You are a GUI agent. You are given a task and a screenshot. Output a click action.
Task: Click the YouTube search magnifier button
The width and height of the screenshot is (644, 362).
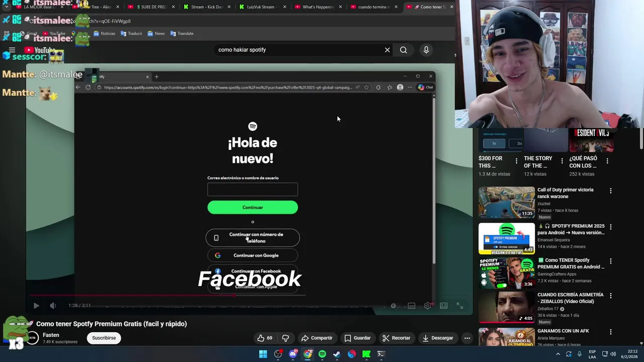[404, 50]
